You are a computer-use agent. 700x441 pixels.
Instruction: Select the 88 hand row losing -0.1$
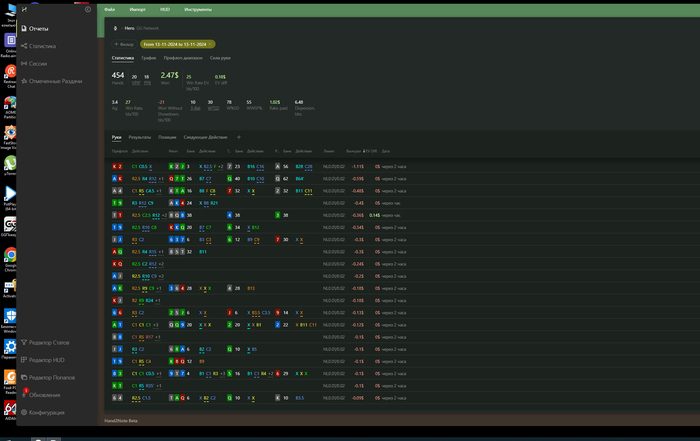click(402, 337)
